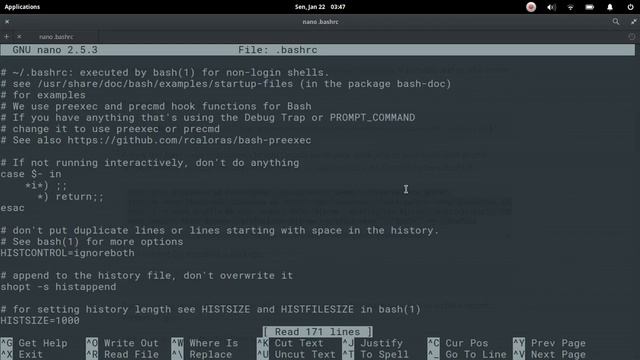Click the '*) return;;' line
Viewport: 640px width, 360px height.
point(71,197)
